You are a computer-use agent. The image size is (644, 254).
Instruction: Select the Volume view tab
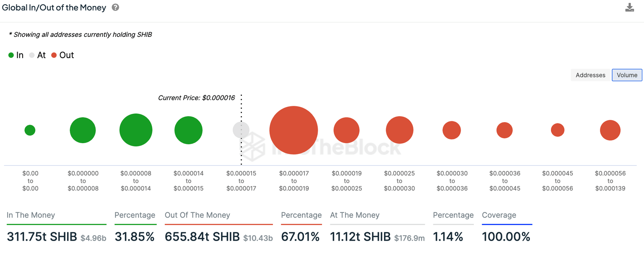[627, 75]
